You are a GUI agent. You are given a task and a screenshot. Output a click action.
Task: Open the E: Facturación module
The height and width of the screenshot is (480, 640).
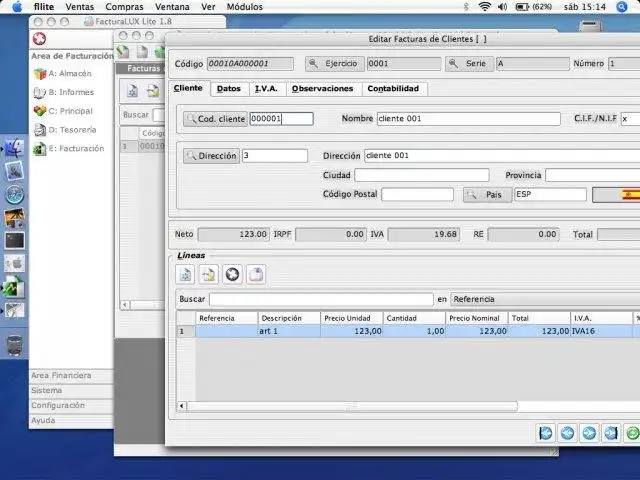pos(69,149)
